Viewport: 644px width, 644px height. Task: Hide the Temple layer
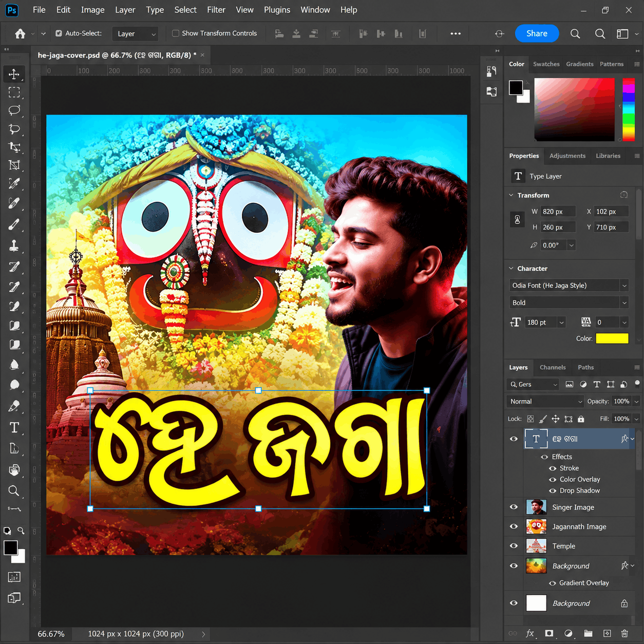coord(514,546)
